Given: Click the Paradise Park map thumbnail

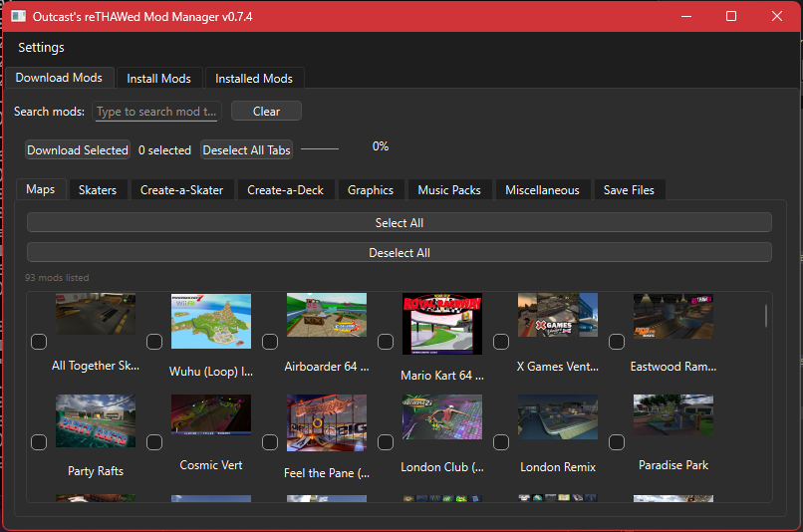Looking at the screenshot, I should click(673, 415).
